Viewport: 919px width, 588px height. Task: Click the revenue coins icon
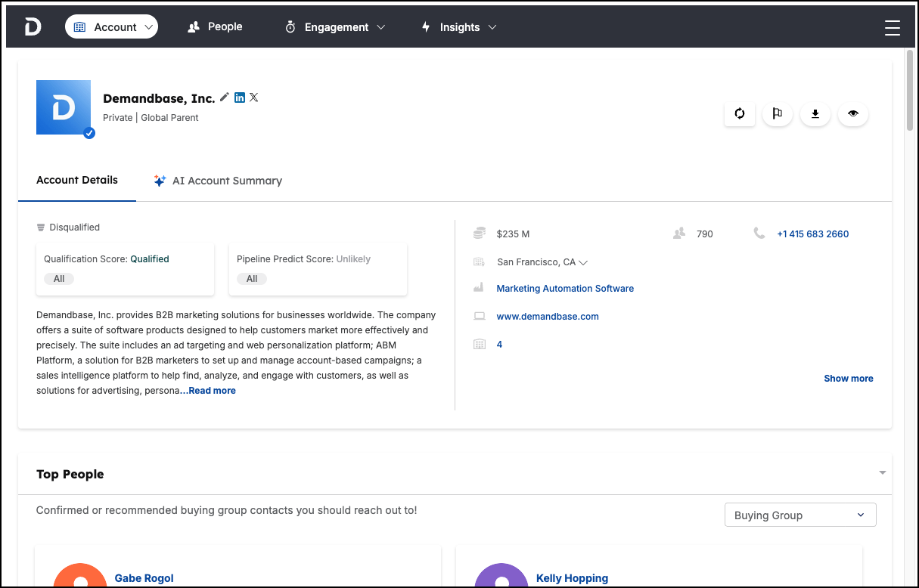(x=479, y=234)
